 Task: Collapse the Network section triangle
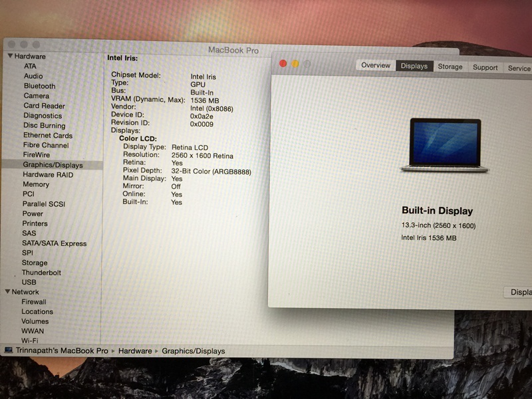(7, 292)
